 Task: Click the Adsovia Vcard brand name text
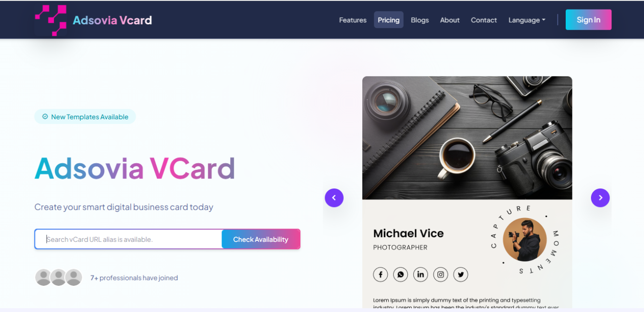click(112, 20)
